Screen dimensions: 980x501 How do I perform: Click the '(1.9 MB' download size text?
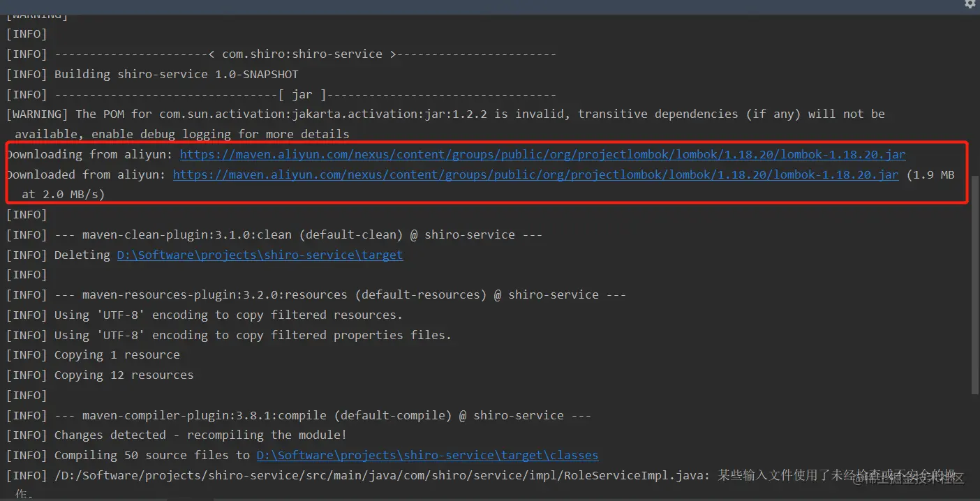(930, 174)
